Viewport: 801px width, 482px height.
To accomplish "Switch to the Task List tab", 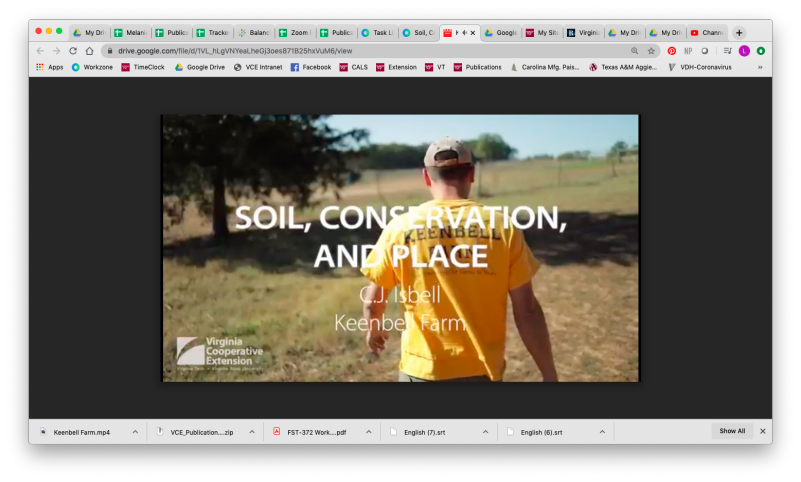I will (378, 33).
